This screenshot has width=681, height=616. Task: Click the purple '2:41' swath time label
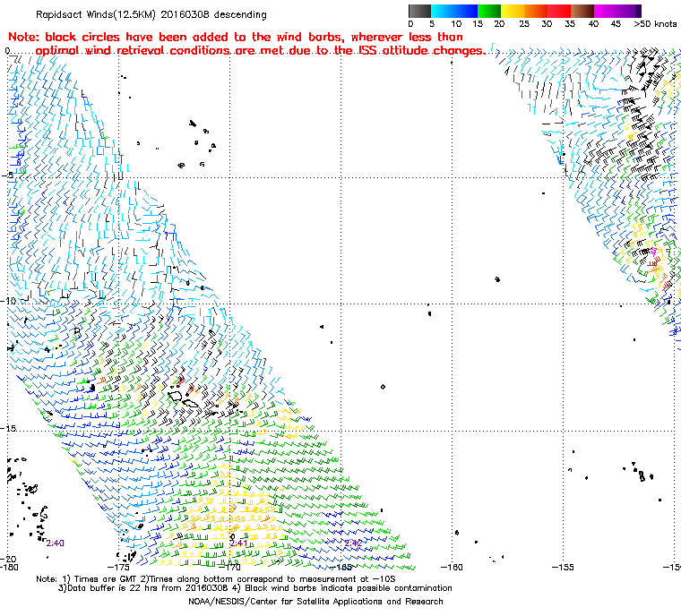(x=238, y=543)
